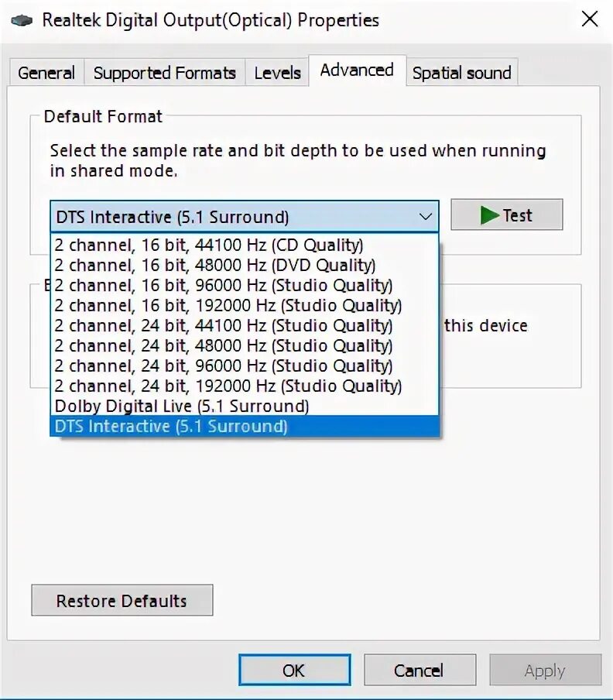The image size is (613, 700).
Task: Open the Spatial sound tab
Action: [x=462, y=72]
